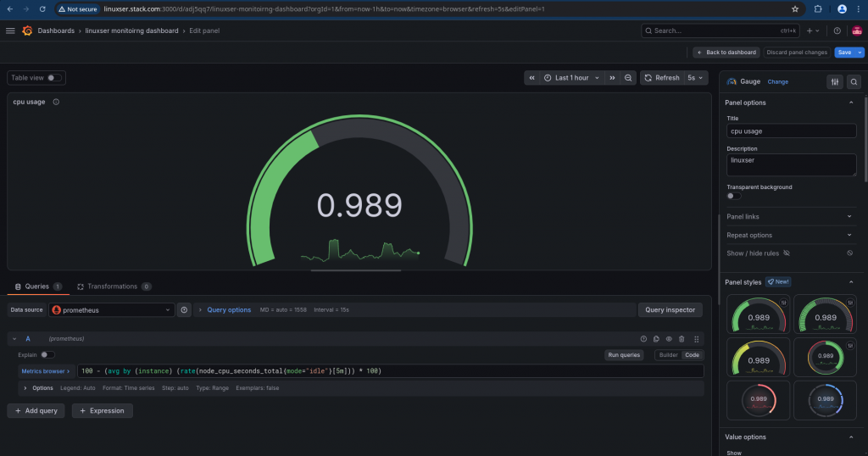Select the first gauge panel style thumbnail
The width and height of the screenshot is (868, 456).
click(758, 314)
